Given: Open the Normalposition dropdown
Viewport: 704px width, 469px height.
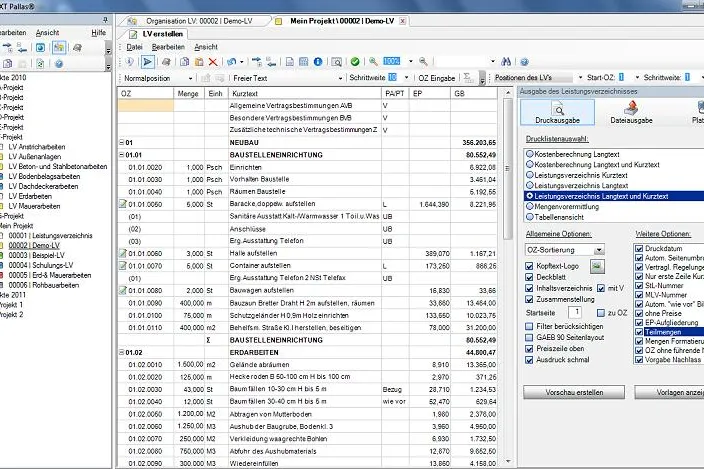Looking at the screenshot, I should coord(190,78).
